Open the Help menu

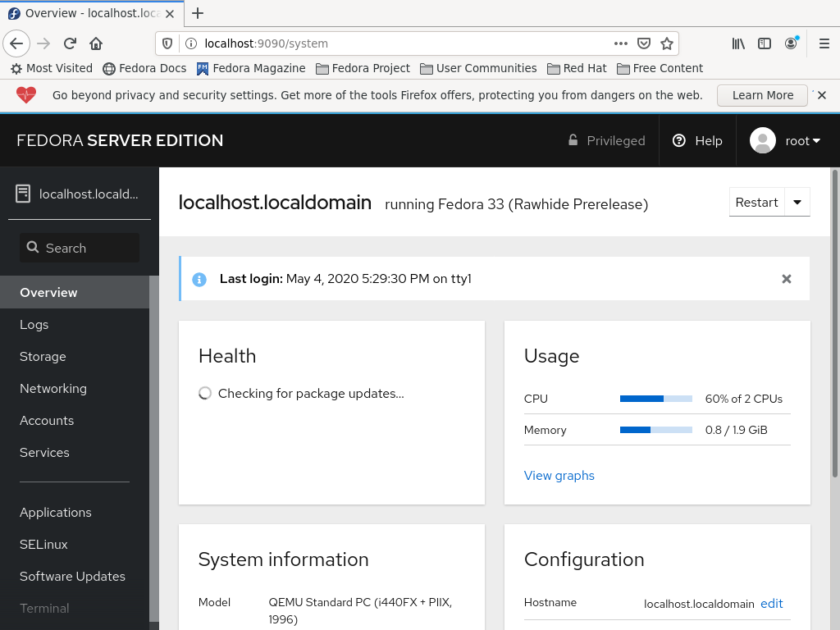tap(697, 140)
